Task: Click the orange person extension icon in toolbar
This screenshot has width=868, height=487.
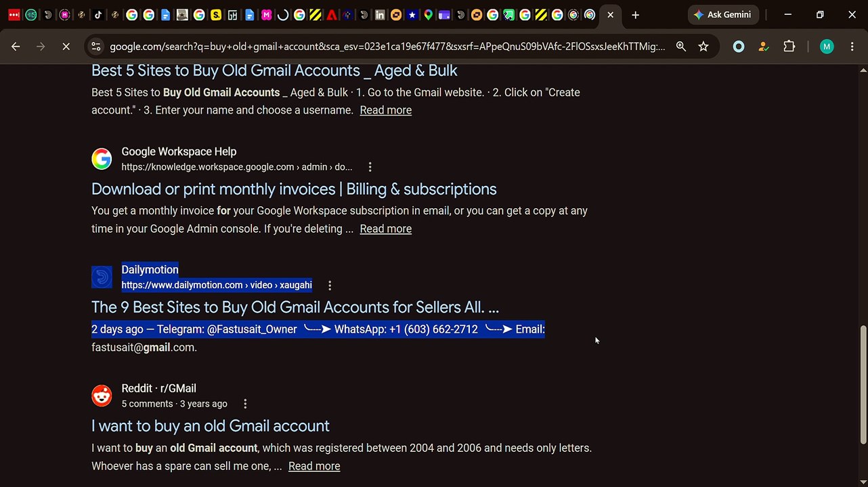Action: click(764, 47)
